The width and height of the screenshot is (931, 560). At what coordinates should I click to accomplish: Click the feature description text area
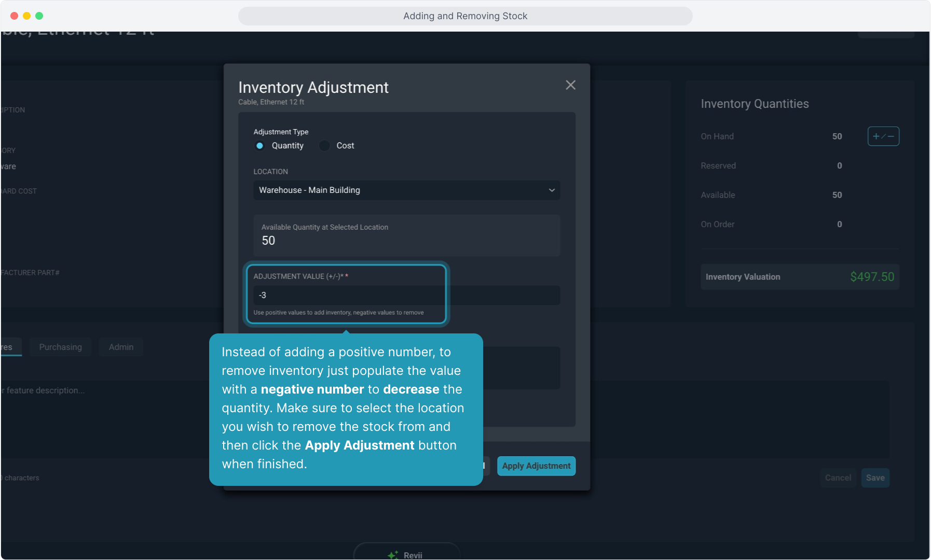[104, 415]
